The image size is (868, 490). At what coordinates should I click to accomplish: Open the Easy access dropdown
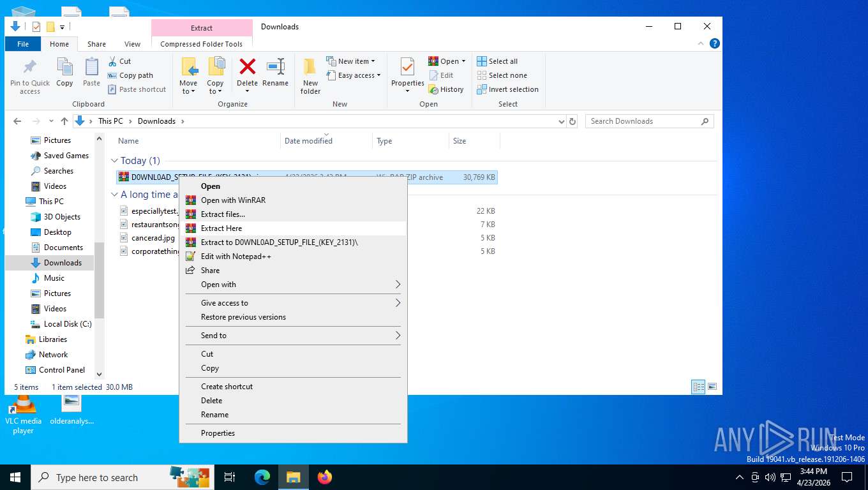coord(353,75)
